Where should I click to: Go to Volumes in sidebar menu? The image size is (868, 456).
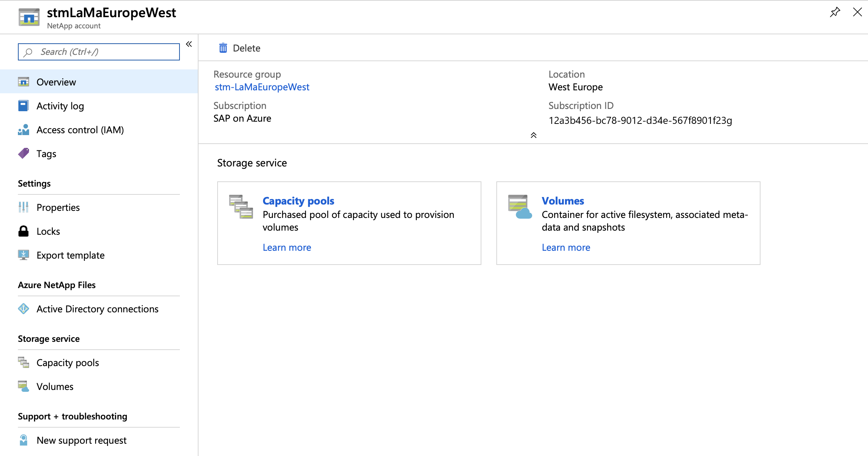(x=55, y=387)
